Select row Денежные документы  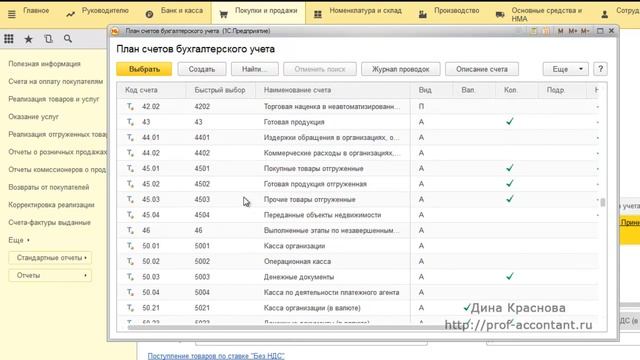click(358, 277)
